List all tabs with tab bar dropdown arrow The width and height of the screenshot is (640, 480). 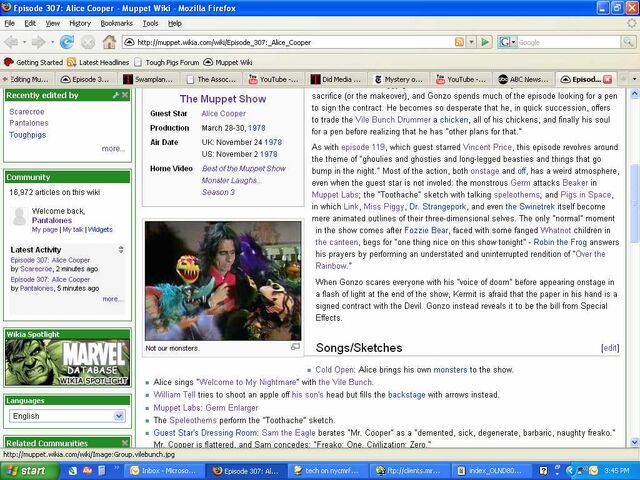pyautogui.click(x=634, y=79)
